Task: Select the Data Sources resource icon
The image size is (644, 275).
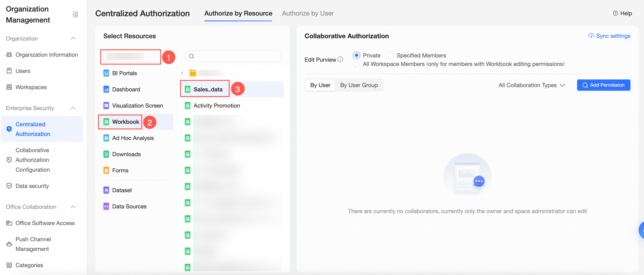Action: click(x=106, y=206)
